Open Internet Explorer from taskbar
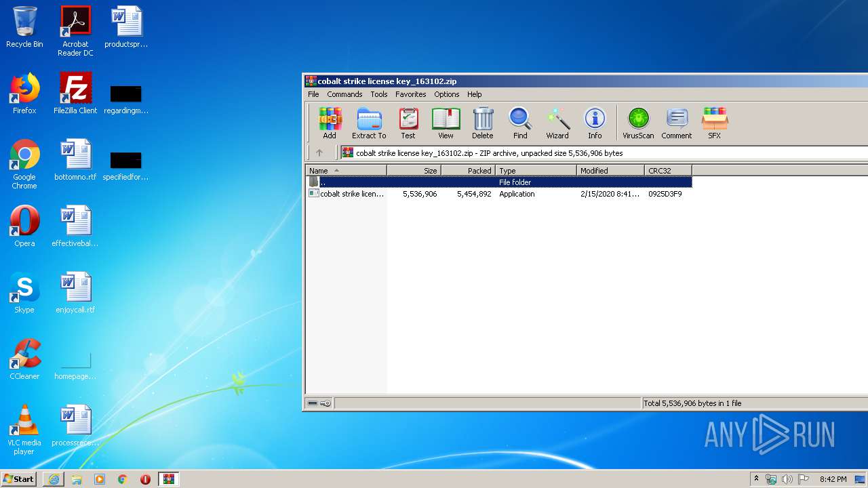868x488 pixels. pos(54,479)
